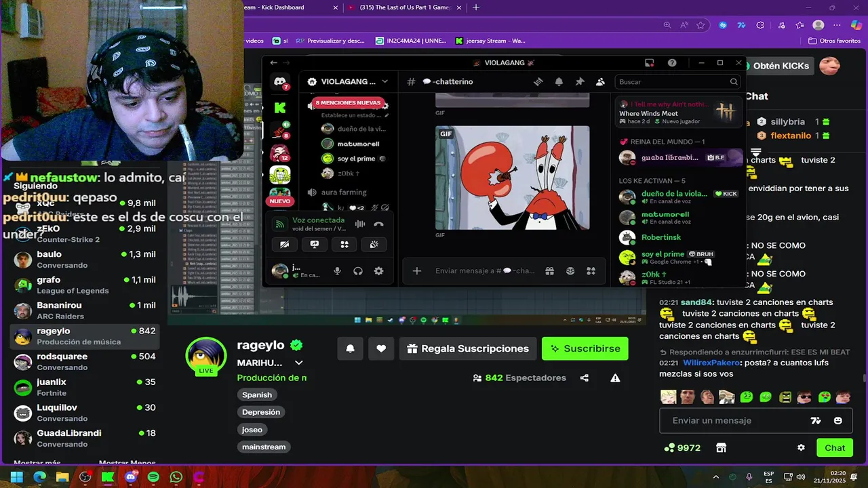Open Kick chat translate icon in message box
The image size is (868, 488).
(816, 420)
